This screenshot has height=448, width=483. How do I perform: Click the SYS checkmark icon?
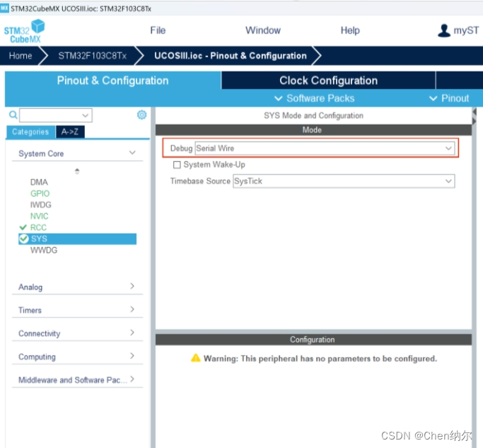[24, 239]
